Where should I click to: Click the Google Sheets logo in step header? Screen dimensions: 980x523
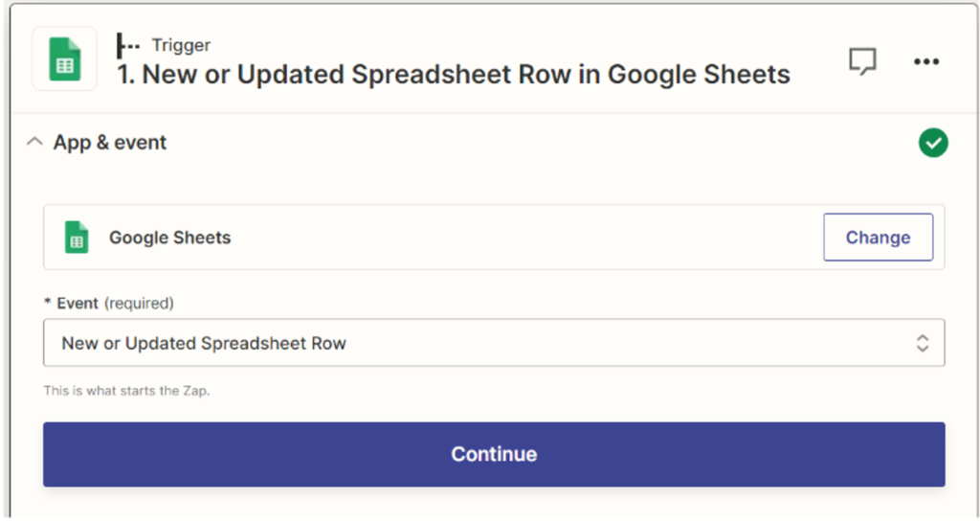point(65,59)
